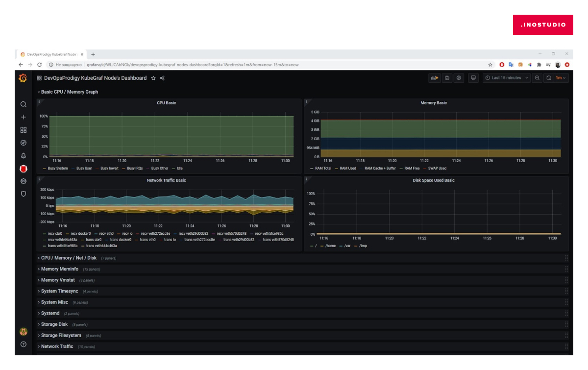Open the Disk Space Used Basic title menu
The height and width of the screenshot is (370, 588).
[x=434, y=180]
